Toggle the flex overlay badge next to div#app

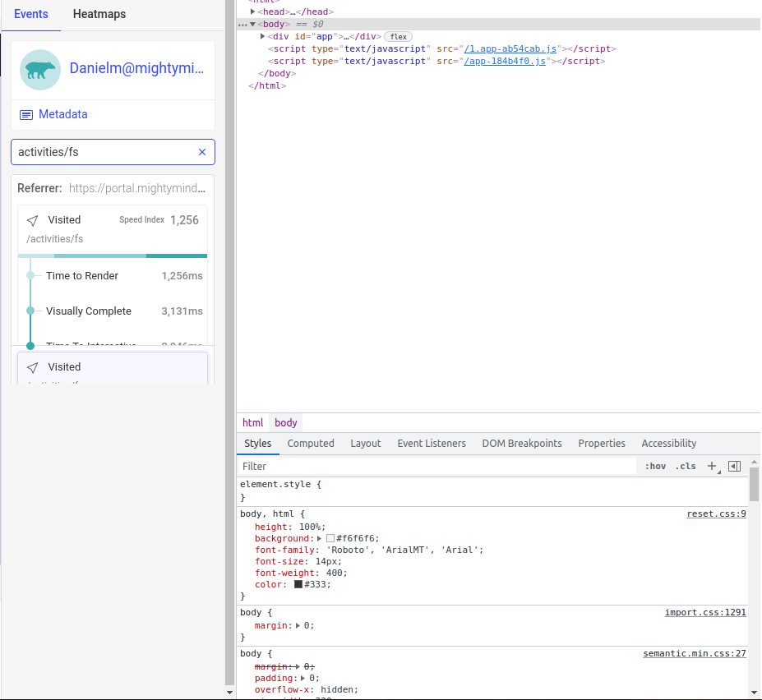tap(398, 36)
